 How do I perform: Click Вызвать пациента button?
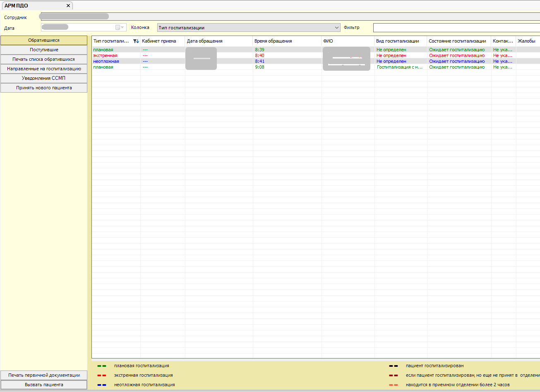click(x=44, y=385)
